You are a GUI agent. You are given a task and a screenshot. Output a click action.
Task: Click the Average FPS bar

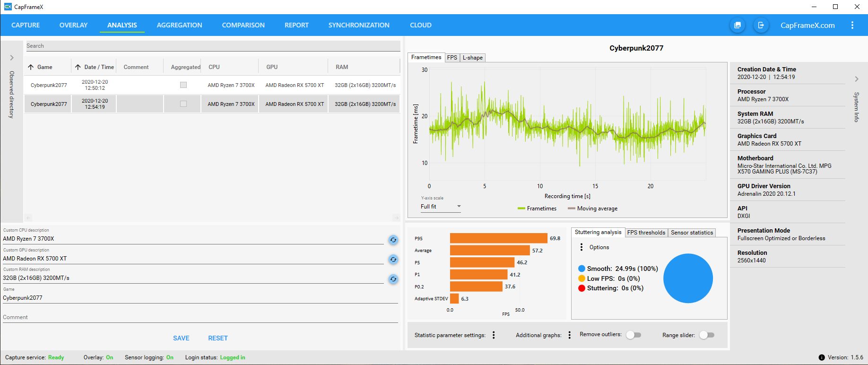point(490,250)
